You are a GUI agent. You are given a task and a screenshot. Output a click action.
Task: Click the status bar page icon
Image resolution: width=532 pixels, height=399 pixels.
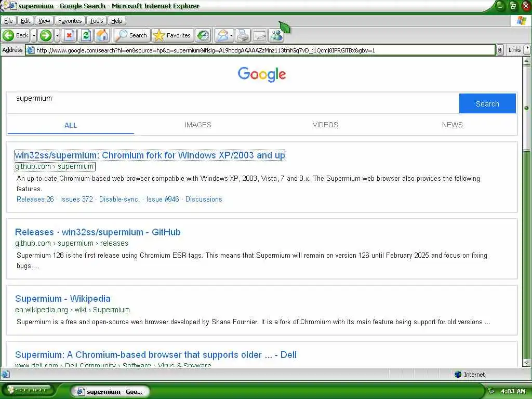(5, 374)
